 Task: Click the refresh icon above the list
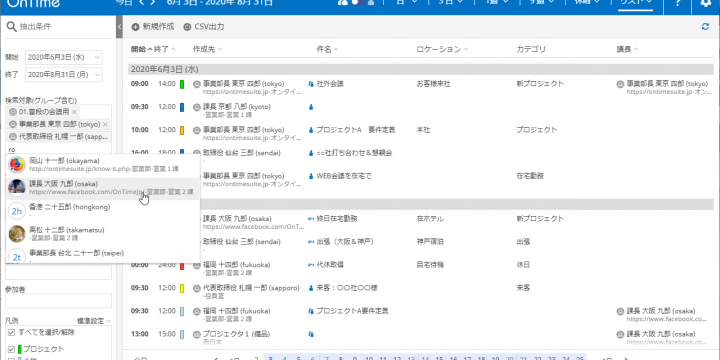tap(705, 27)
